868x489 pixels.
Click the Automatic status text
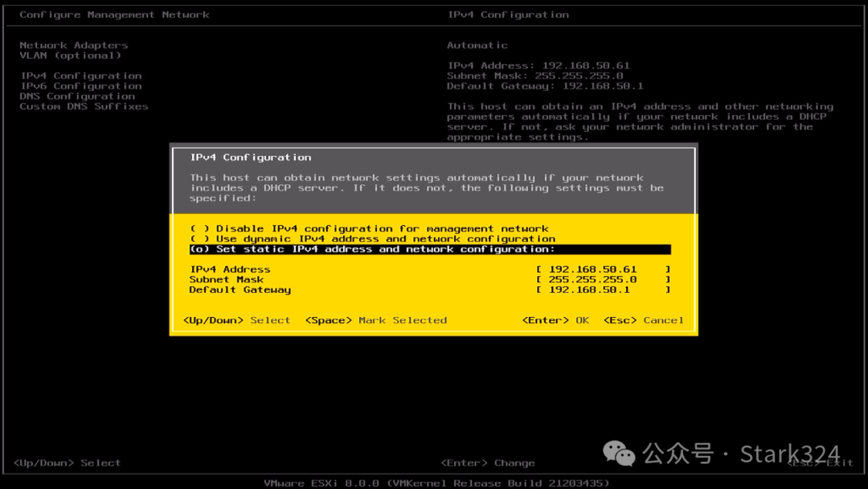(x=477, y=45)
